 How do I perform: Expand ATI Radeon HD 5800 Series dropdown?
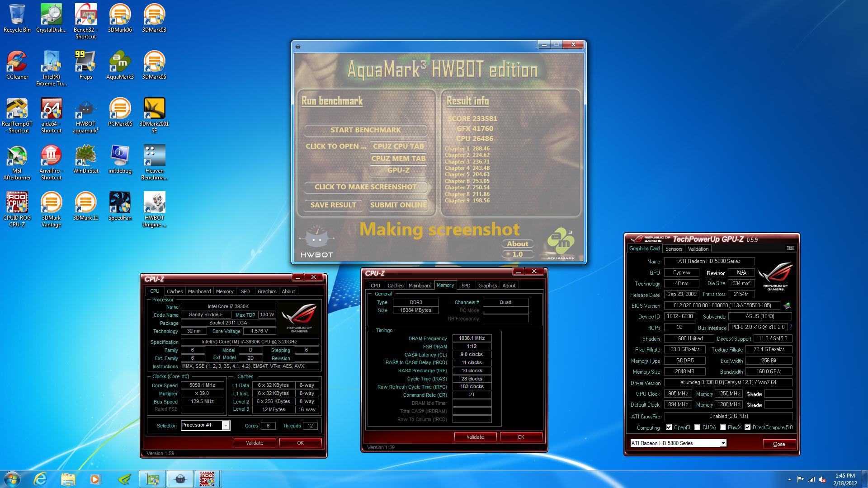723,443
